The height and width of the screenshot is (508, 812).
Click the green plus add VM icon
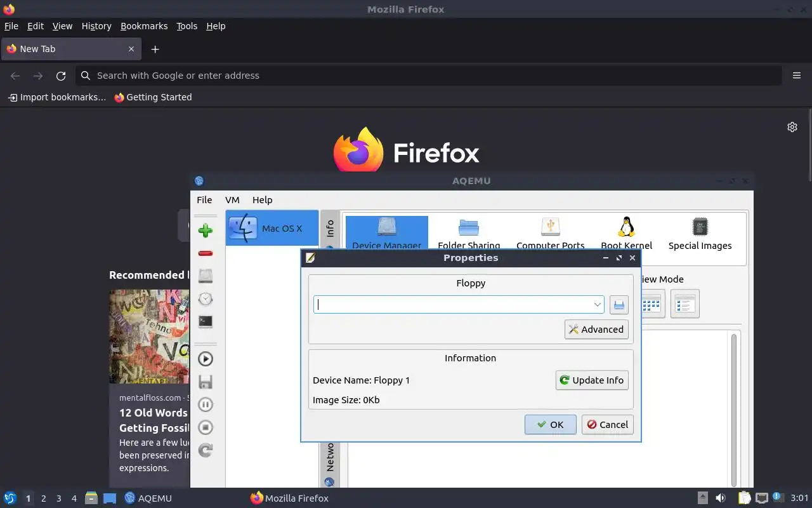click(205, 231)
